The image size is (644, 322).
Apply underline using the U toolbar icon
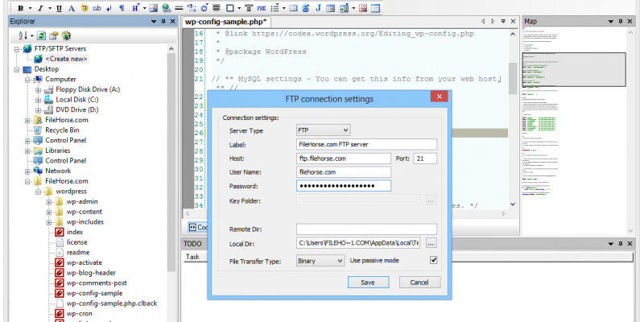coord(60,8)
